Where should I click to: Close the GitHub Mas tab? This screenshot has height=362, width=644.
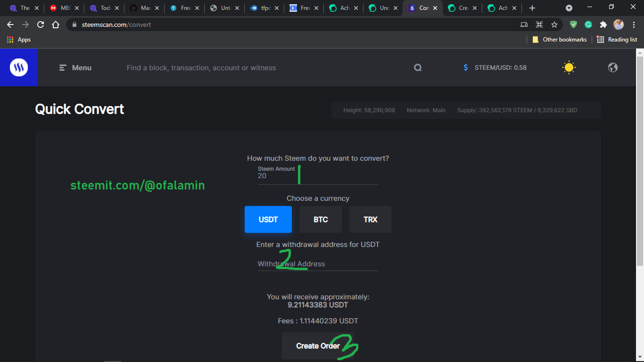coord(157,8)
